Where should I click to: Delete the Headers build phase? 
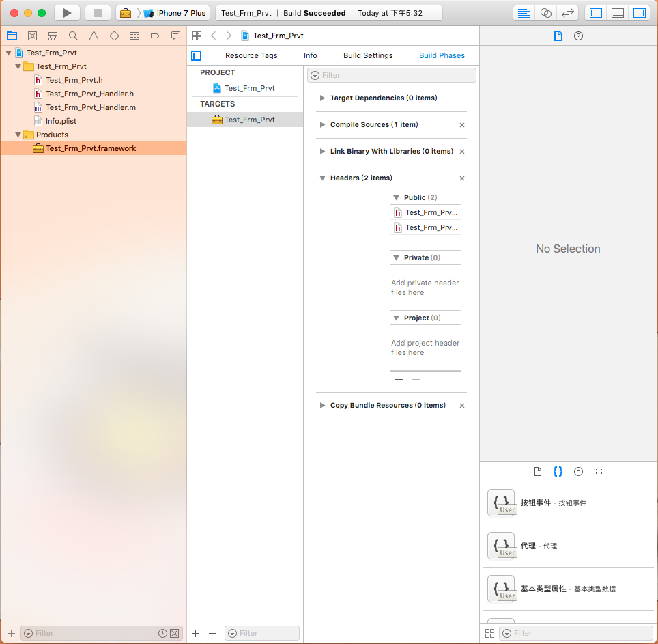point(462,178)
